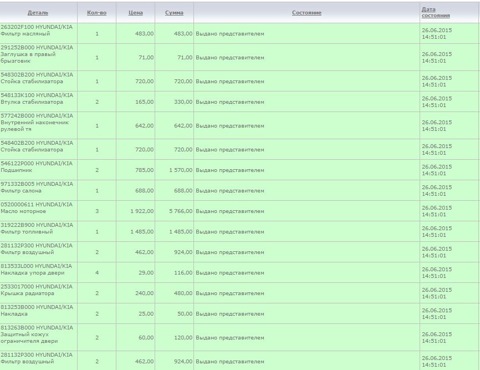Click the 165,00 price value
Image resolution: width=480 pixels, height=370 pixels.
[144, 102]
